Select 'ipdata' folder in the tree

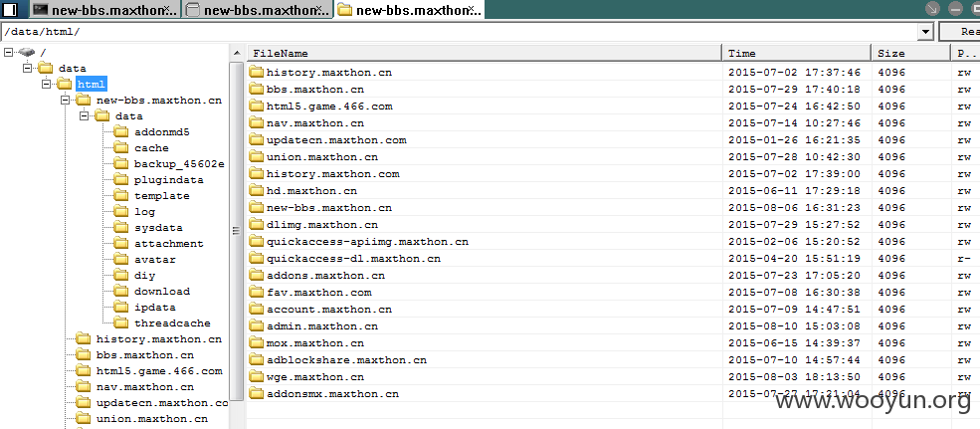(155, 307)
